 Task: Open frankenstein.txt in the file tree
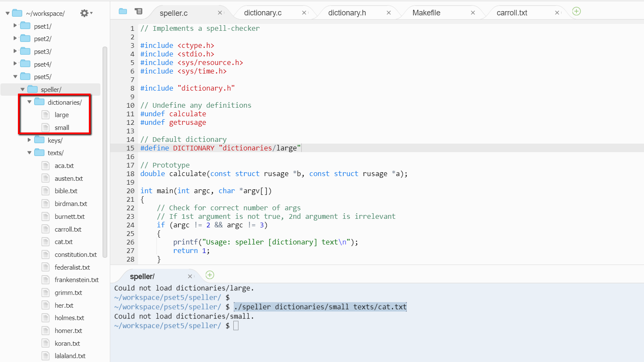click(x=76, y=280)
